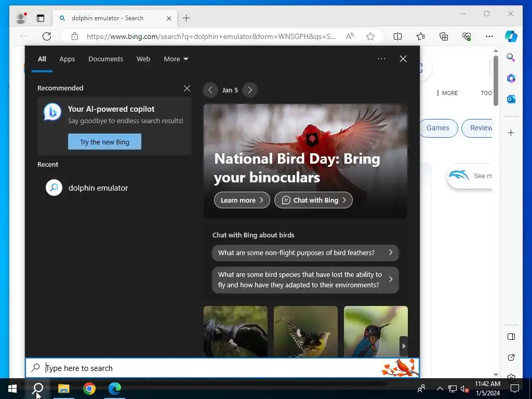Click Try the new Bing button
The width and height of the screenshot is (532, 399).
point(104,142)
